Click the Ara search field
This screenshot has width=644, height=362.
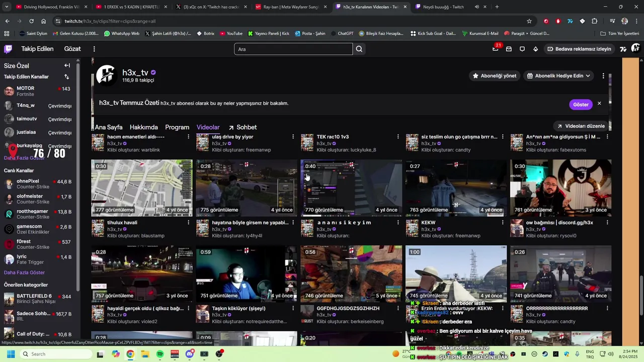coord(293,49)
